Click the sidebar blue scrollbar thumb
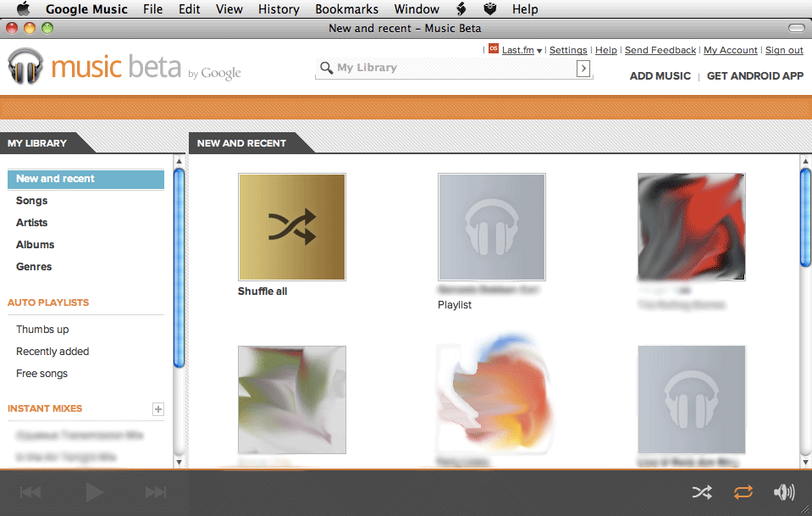This screenshot has width=812, height=516. point(179,269)
